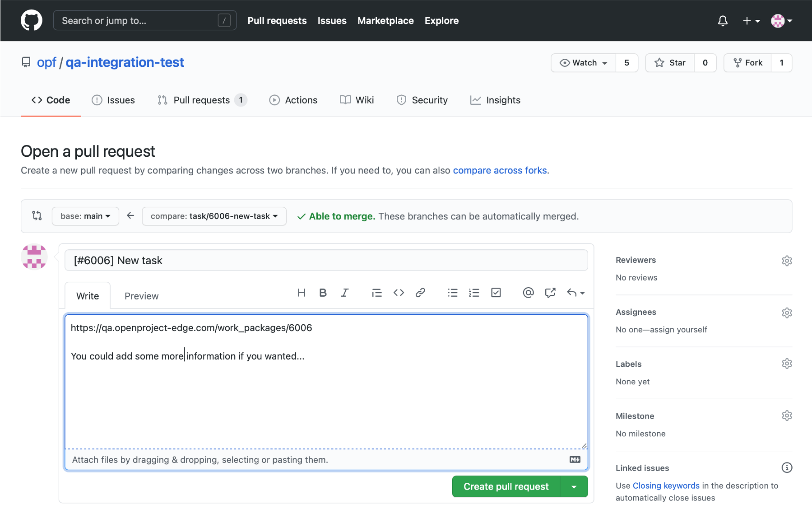Insert a heading with the H icon
Image resolution: width=812 pixels, height=509 pixels.
[x=302, y=293]
